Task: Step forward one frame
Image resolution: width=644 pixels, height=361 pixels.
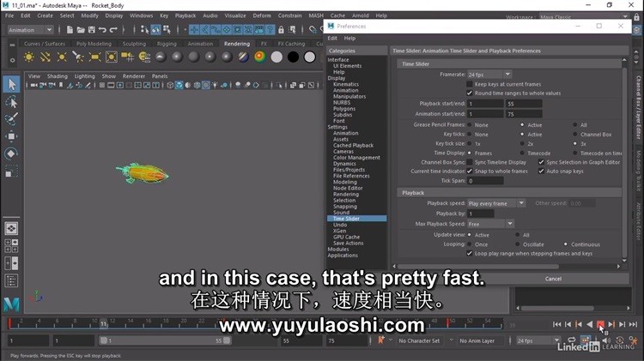Action: click(623, 324)
